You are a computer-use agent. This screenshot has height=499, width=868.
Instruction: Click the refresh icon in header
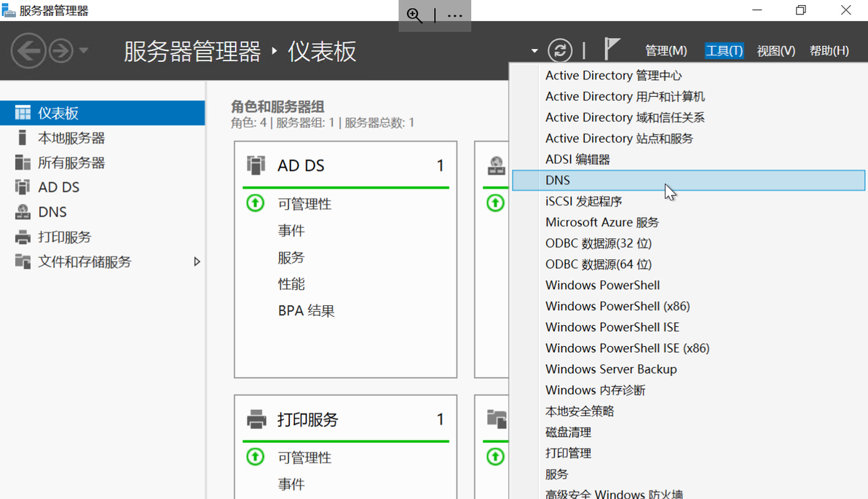[x=559, y=50]
